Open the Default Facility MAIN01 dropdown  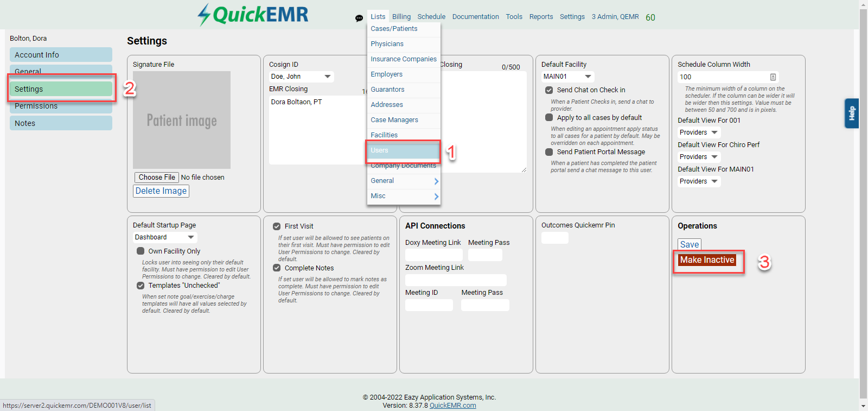point(567,77)
